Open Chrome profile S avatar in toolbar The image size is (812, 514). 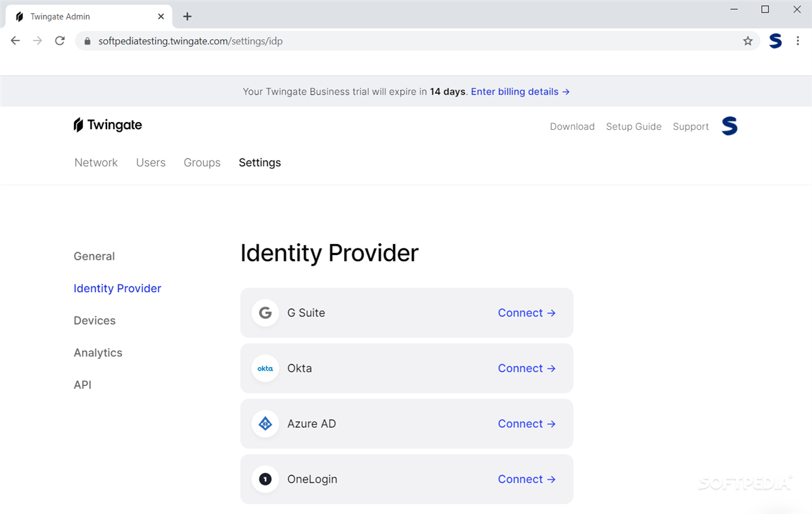[x=775, y=41]
